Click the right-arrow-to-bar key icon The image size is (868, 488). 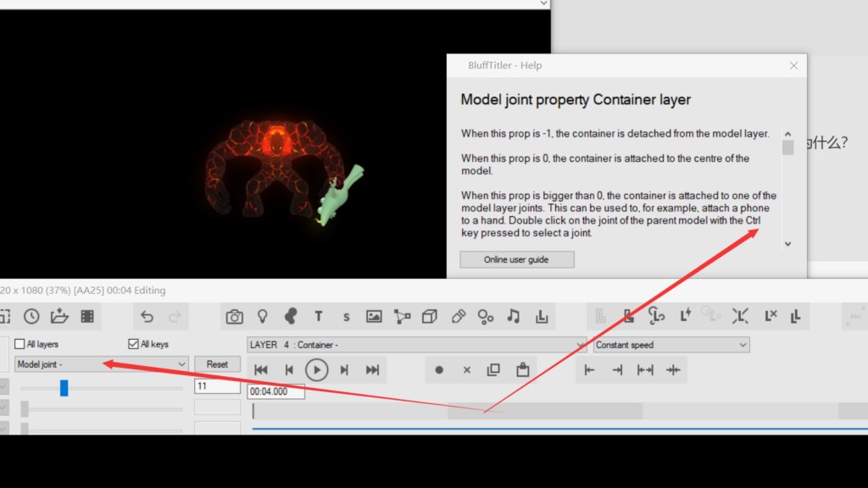pyautogui.click(x=617, y=370)
